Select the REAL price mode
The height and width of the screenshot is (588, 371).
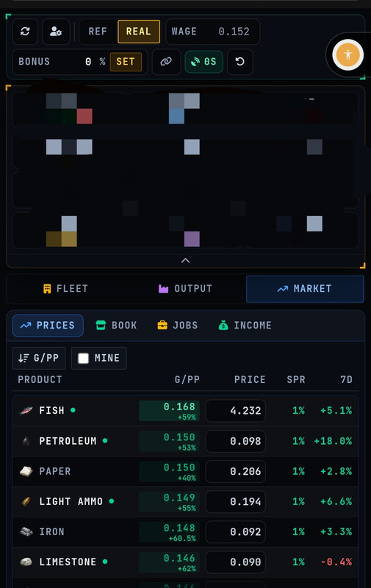coord(139,32)
